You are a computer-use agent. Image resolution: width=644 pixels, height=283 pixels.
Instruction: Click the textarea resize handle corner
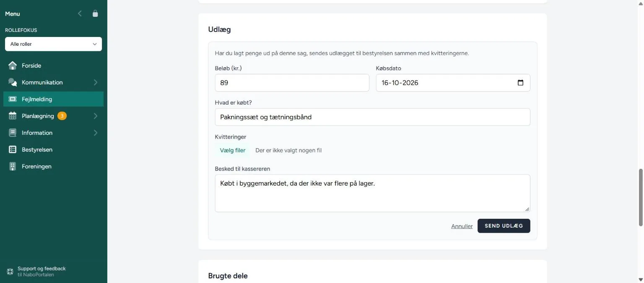tap(527, 209)
